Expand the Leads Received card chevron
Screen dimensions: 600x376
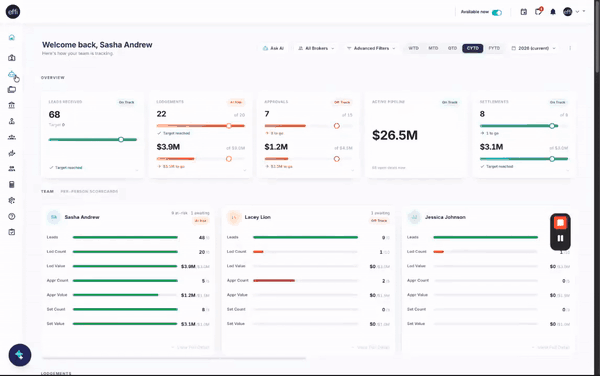[137, 171]
